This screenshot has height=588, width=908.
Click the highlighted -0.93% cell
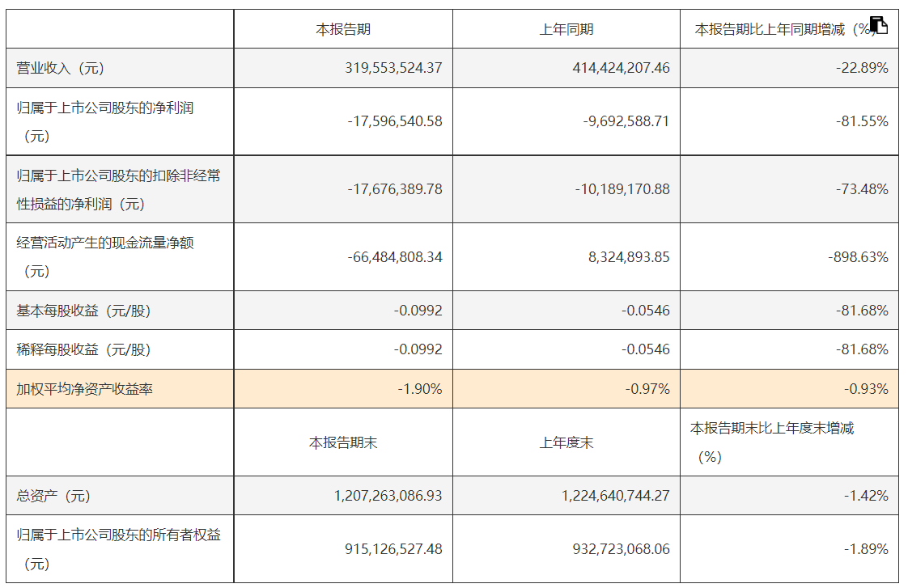click(x=866, y=389)
